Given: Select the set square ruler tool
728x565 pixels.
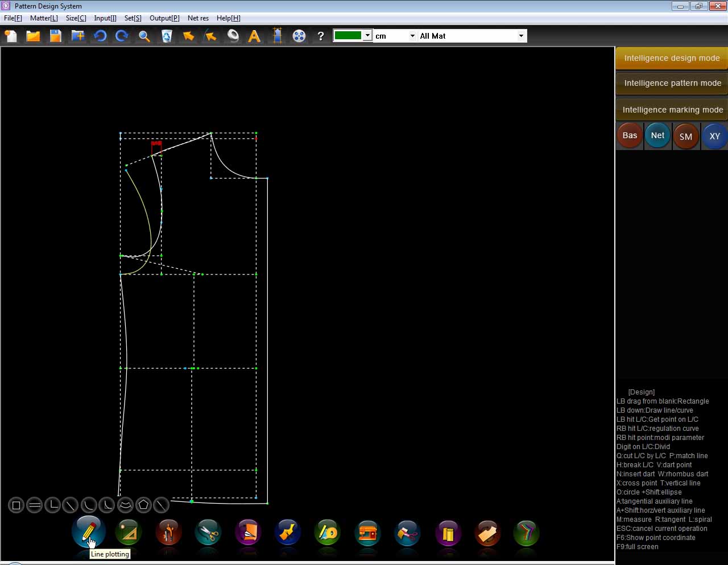Looking at the screenshot, I should pyautogui.click(x=129, y=533).
